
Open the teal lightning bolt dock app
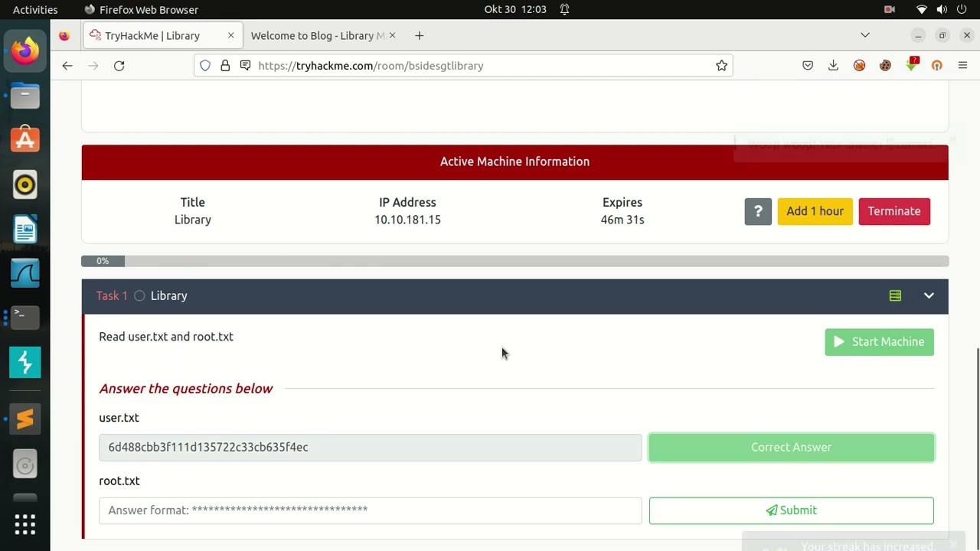pos(24,362)
